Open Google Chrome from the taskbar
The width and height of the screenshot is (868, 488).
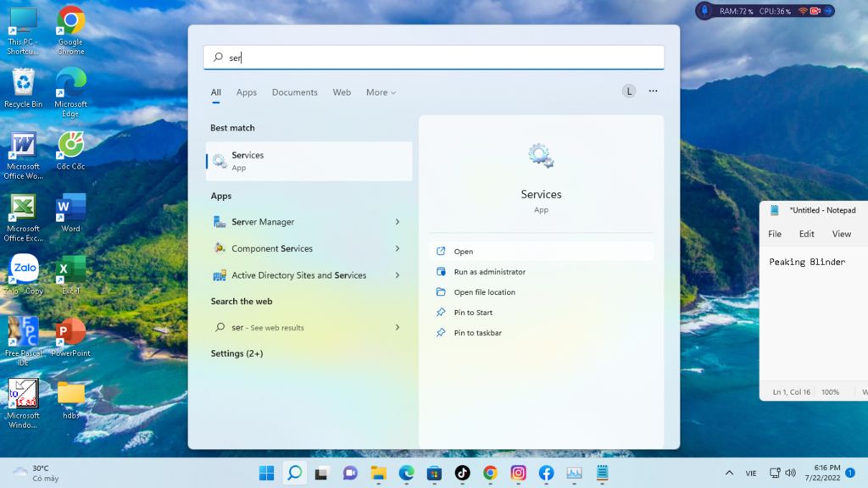point(491,473)
